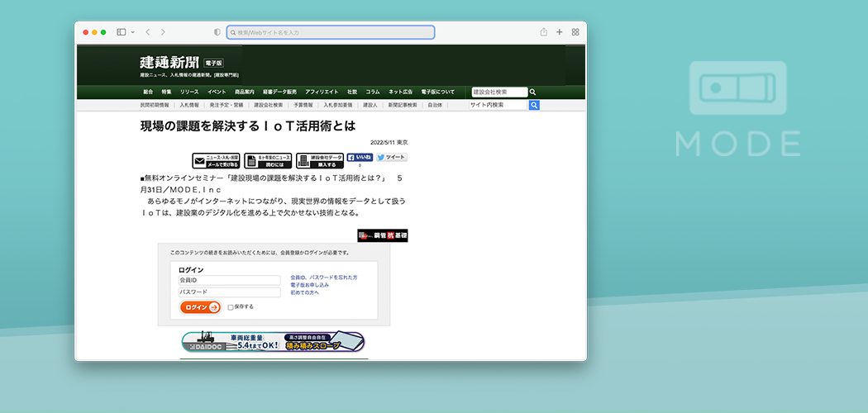Screen dimensions: 868x413
Task: Open the イベント menu item
Action: coord(217,92)
